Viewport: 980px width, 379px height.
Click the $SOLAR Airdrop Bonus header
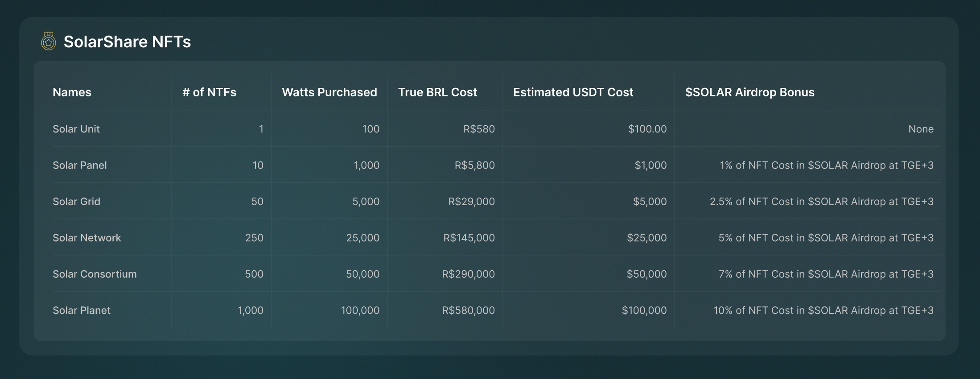pos(749,92)
